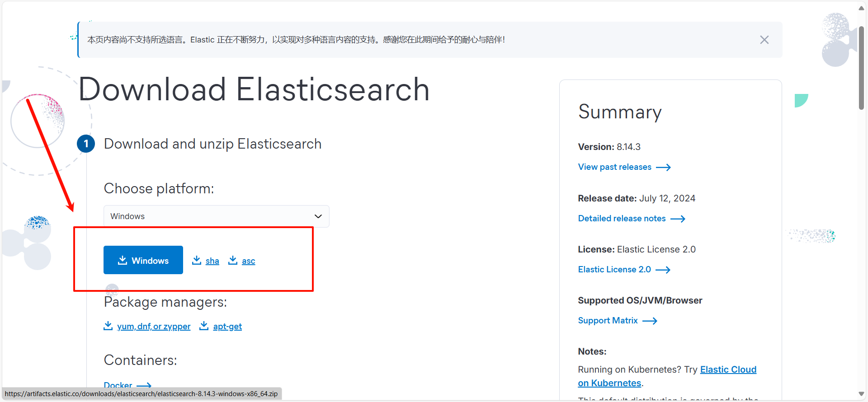Open the apt-get package instructions
This screenshot has width=868, height=402.
point(227,326)
